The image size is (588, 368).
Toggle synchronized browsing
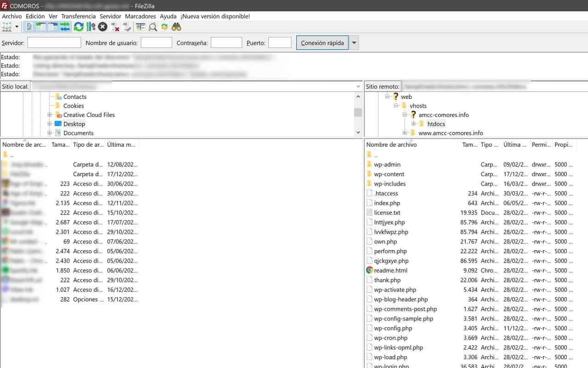pos(164,27)
